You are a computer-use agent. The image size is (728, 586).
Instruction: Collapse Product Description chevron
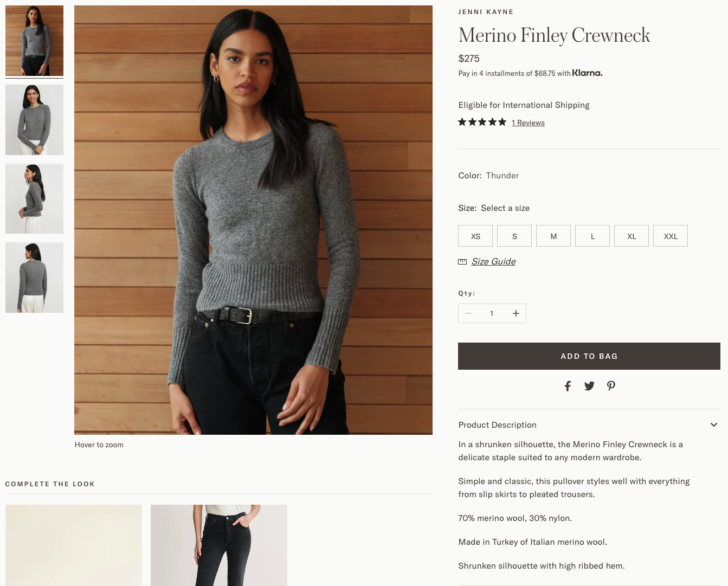click(714, 425)
